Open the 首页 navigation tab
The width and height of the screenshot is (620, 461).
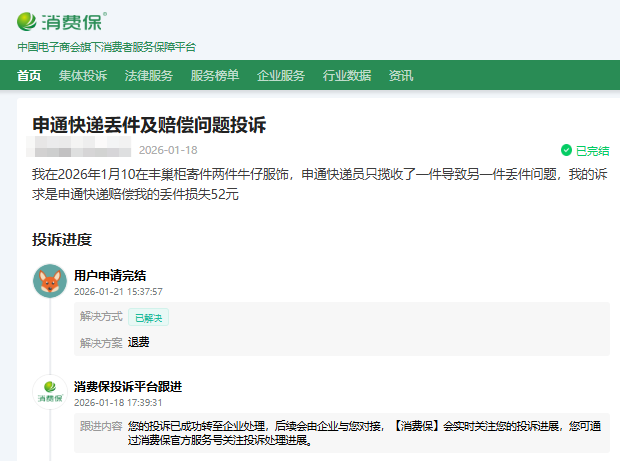tap(30, 75)
